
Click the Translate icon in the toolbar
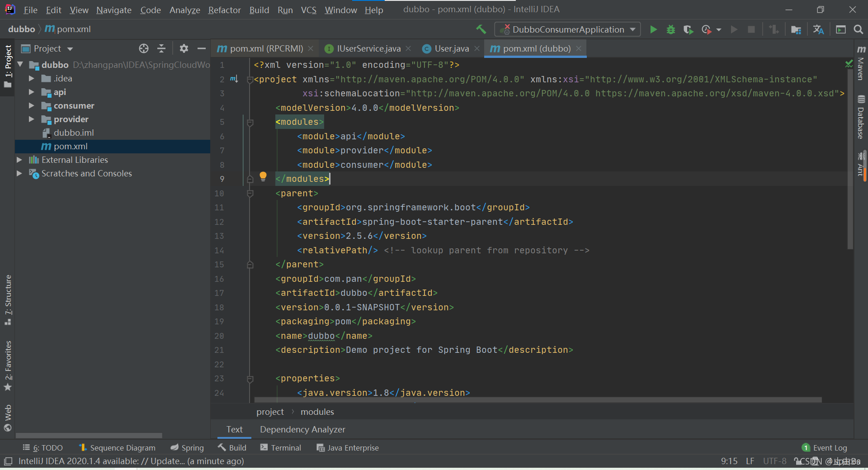818,29
